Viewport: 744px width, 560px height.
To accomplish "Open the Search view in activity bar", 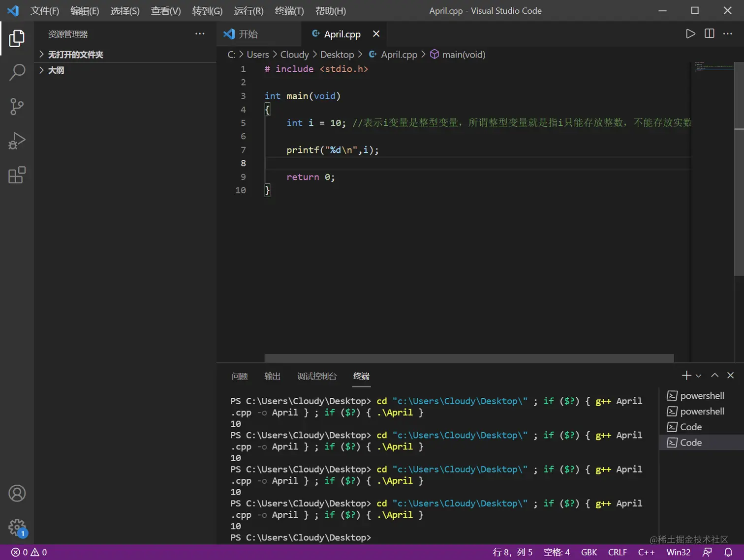I will click(x=17, y=72).
